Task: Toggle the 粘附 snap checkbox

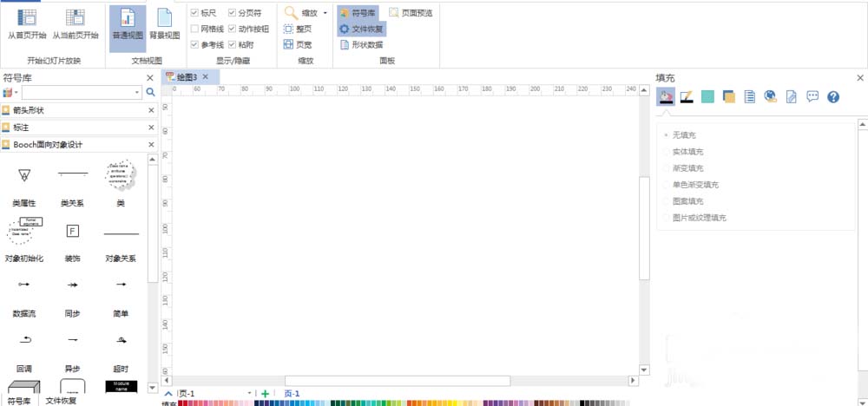Action: [232, 45]
